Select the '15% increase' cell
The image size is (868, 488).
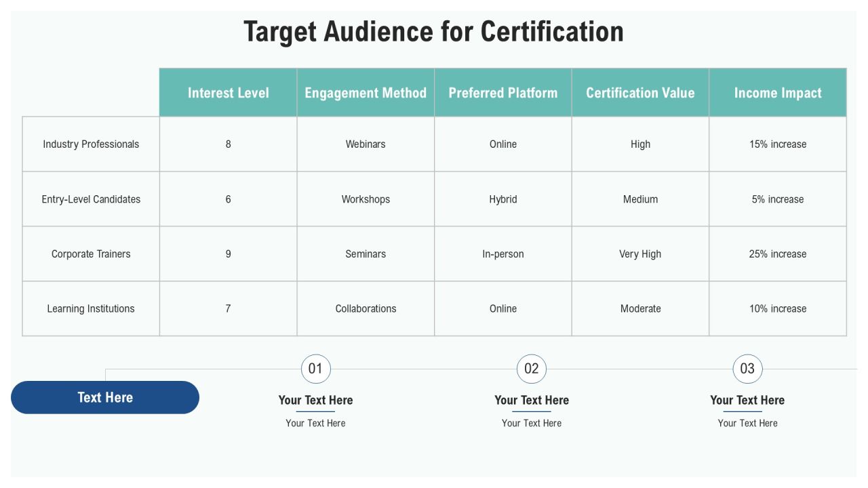pyautogui.click(x=778, y=144)
